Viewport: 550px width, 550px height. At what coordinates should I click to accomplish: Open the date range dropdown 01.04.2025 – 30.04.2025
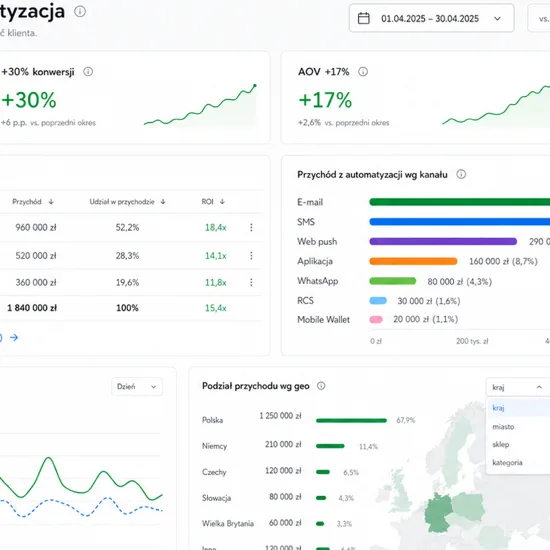tap(431, 18)
